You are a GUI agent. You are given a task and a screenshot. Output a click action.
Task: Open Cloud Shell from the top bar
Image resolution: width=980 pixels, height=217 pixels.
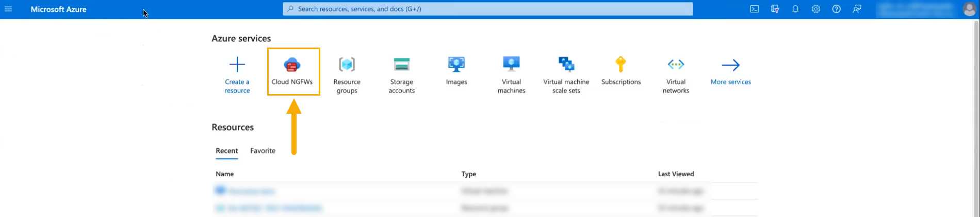(754, 9)
